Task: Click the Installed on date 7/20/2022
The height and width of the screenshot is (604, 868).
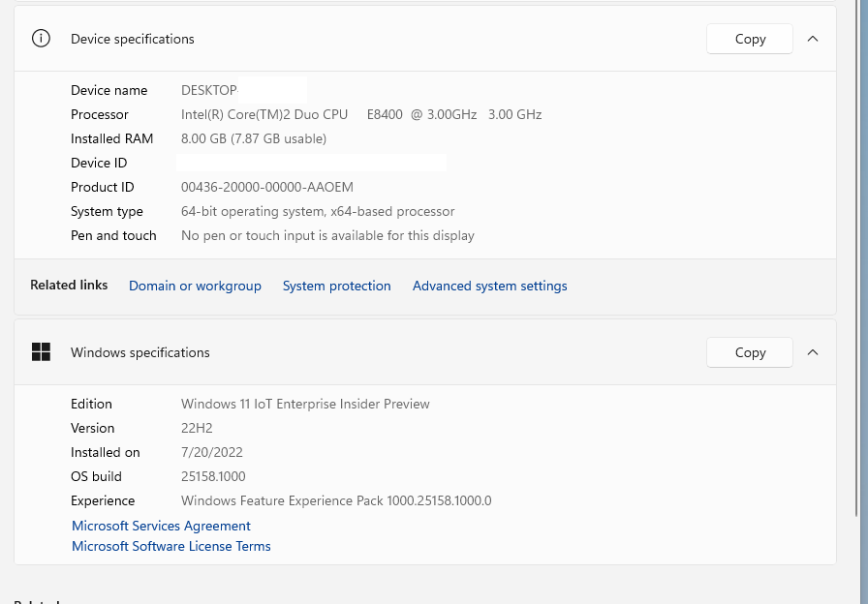Action: (x=212, y=452)
